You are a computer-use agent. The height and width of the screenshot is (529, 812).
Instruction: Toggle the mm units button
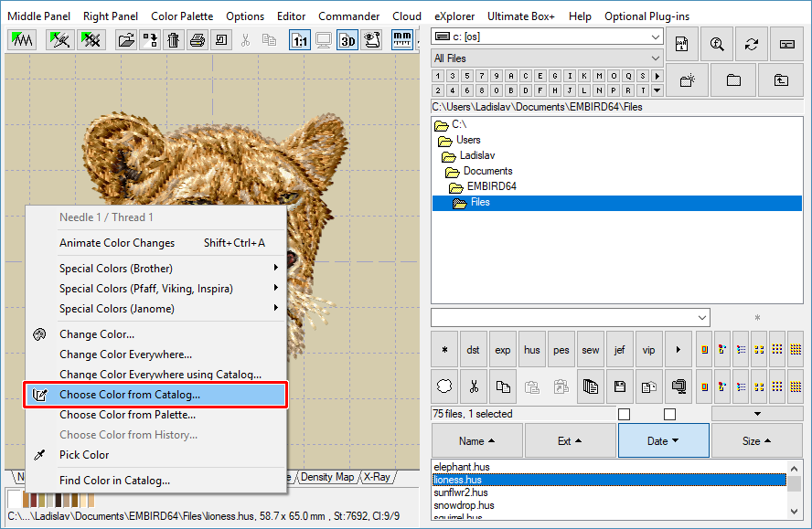pos(401,40)
